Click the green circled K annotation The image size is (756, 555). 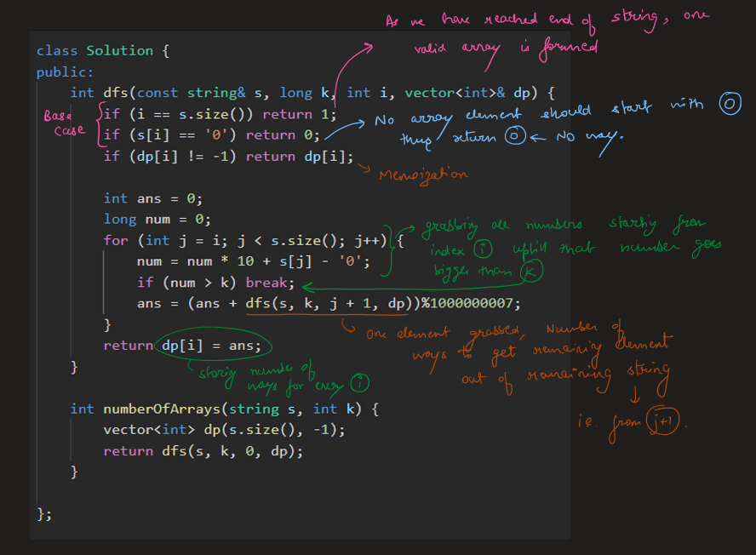click(x=530, y=272)
